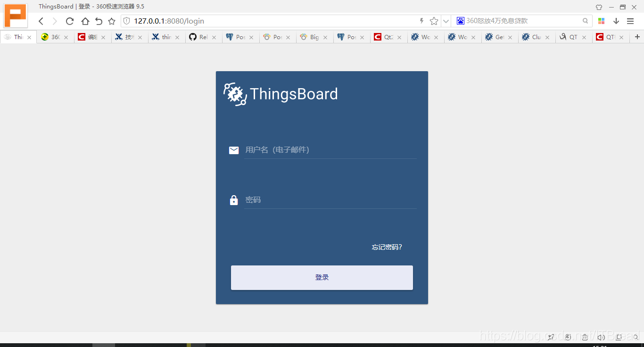Switch to the 技术 tab
The image size is (644, 347).
(130, 37)
